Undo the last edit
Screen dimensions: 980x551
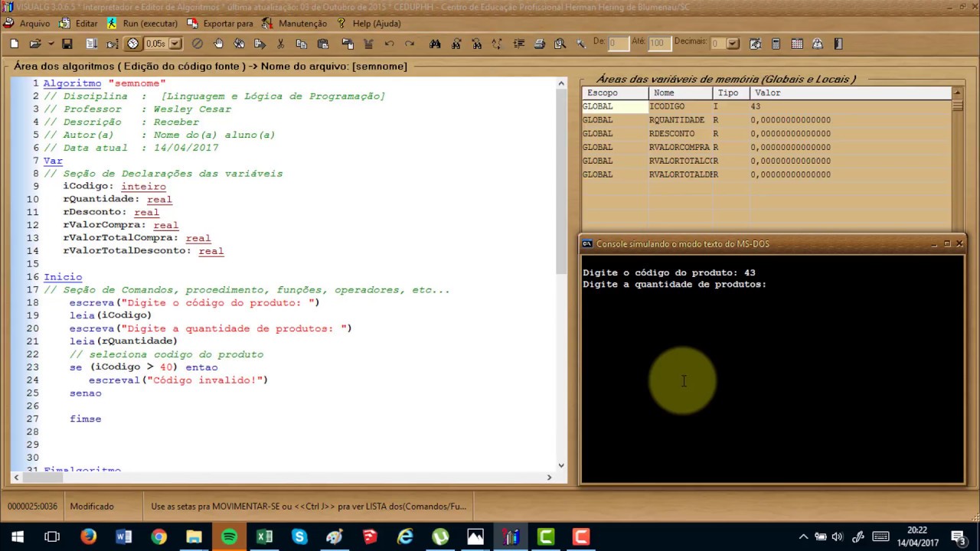(x=389, y=44)
